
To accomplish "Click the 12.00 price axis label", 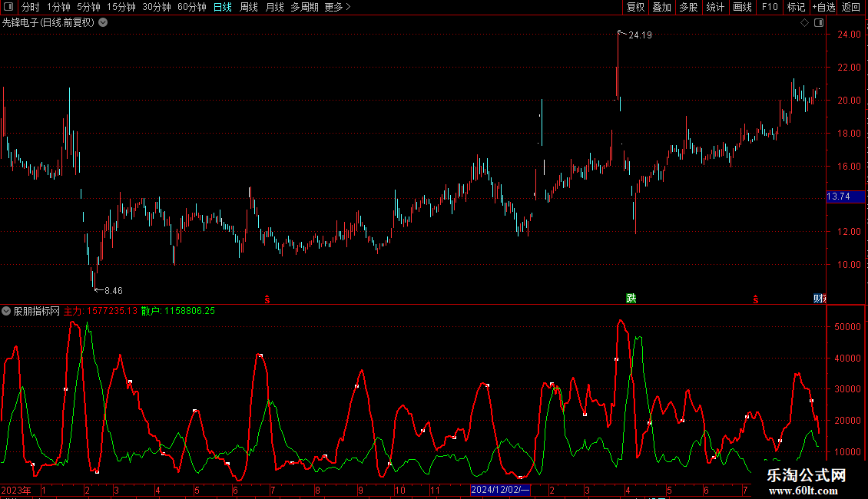I will coord(849,232).
